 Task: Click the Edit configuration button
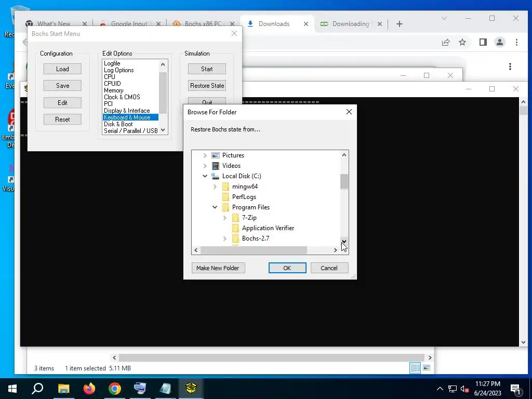pos(62,102)
